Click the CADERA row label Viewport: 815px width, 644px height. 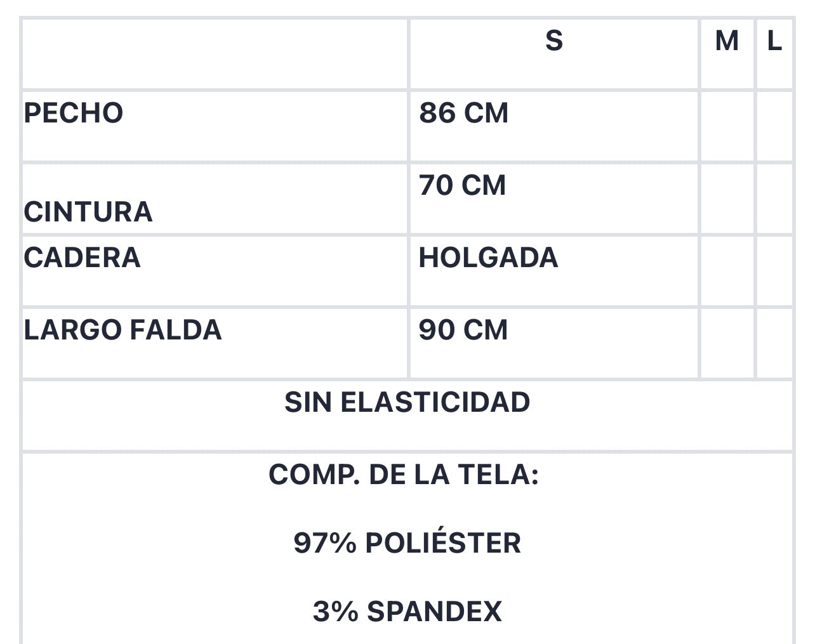[x=82, y=258]
